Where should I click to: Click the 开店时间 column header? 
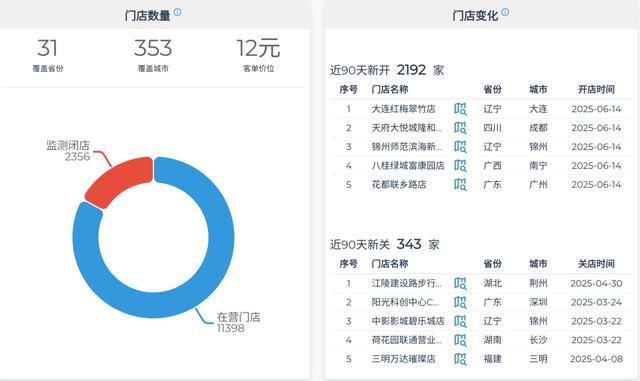596,89
